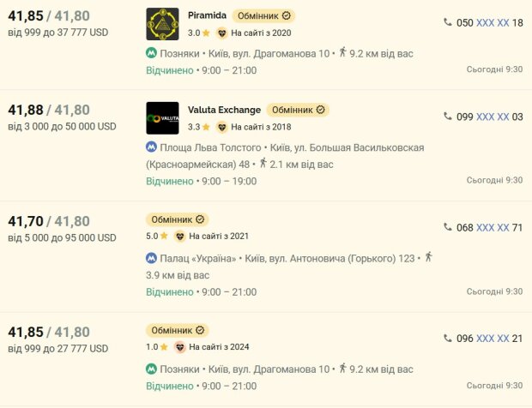Reveal hidden digits of 096 XXX XX 21
The width and height of the screenshot is (532, 408).
tap(493, 339)
